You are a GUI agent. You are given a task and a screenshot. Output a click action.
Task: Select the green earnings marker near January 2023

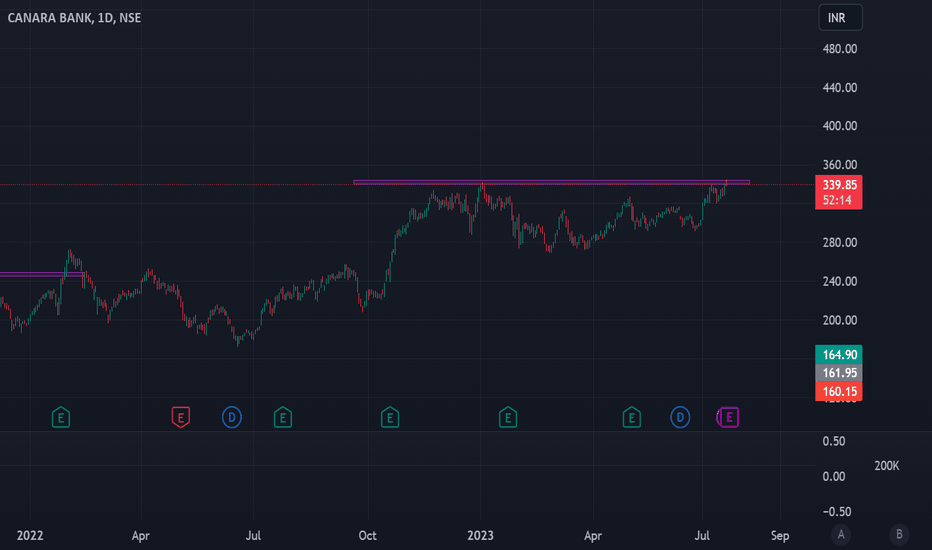click(x=508, y=417)
